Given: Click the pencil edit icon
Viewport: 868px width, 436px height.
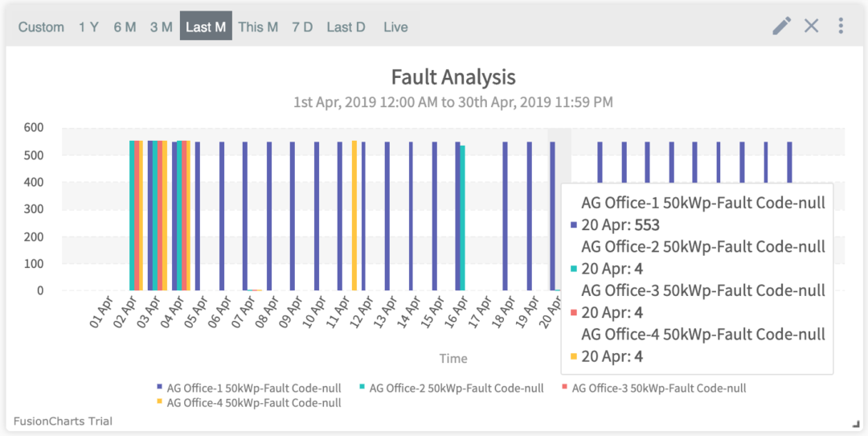Looking at the screenshot, I should point(781,26).
